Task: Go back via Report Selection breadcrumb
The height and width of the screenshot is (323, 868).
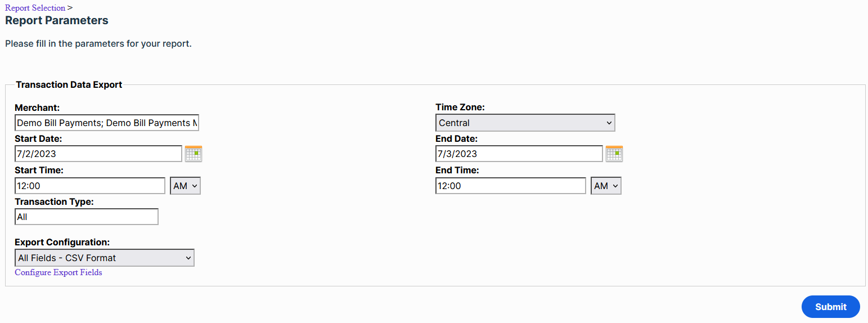Action: click(35, 8)
